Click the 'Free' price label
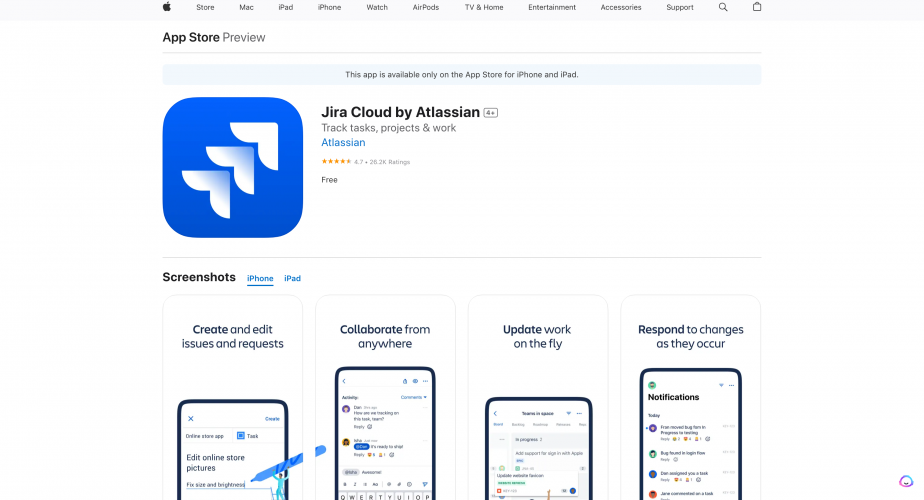 pyautogui.click(x=329, y=180)
